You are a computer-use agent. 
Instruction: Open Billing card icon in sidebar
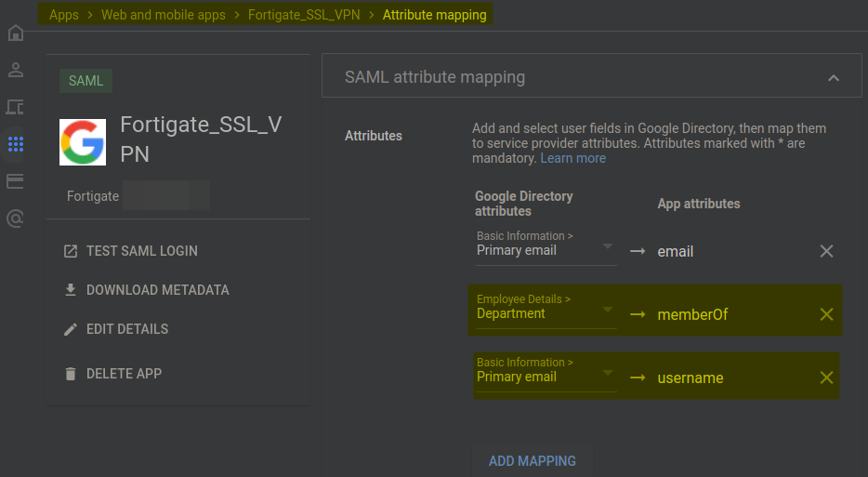[15, 181]
